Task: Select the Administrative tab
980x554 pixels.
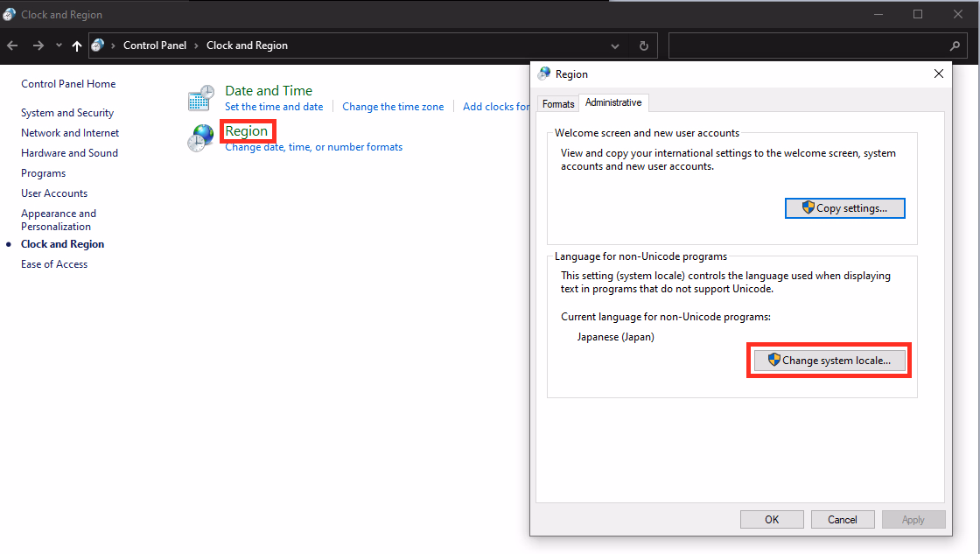Action: pos(613,102)
